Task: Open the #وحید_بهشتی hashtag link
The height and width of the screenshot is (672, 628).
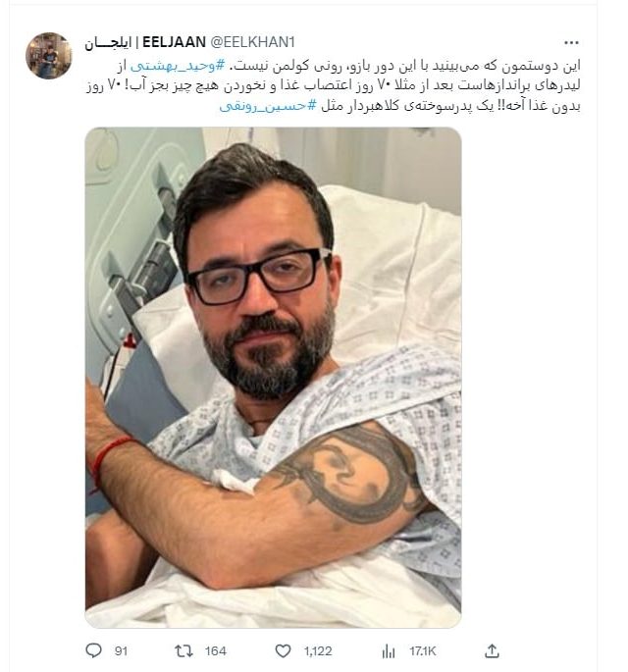Action: (178, 66)
